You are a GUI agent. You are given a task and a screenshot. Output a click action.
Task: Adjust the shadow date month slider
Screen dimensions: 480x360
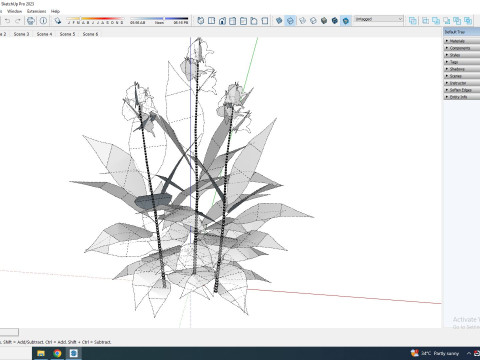pos(95,21)
